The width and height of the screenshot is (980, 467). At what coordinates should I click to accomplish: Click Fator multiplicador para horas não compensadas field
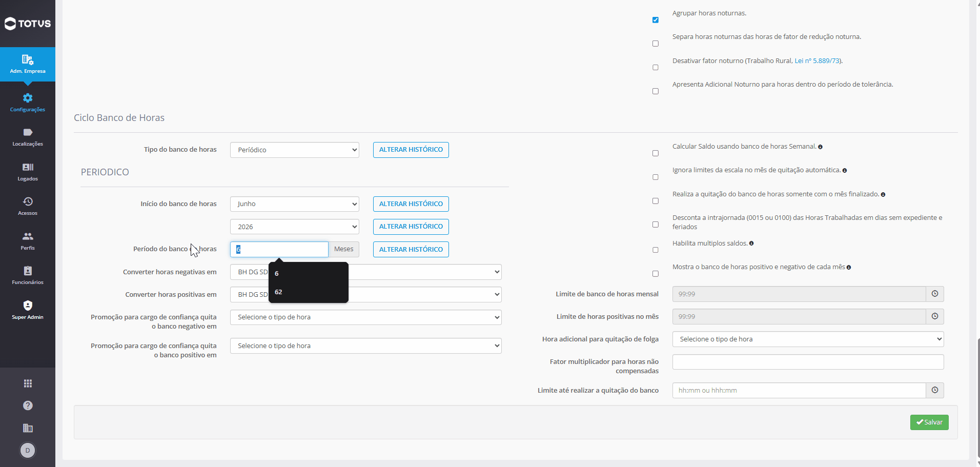pos(808,362)
